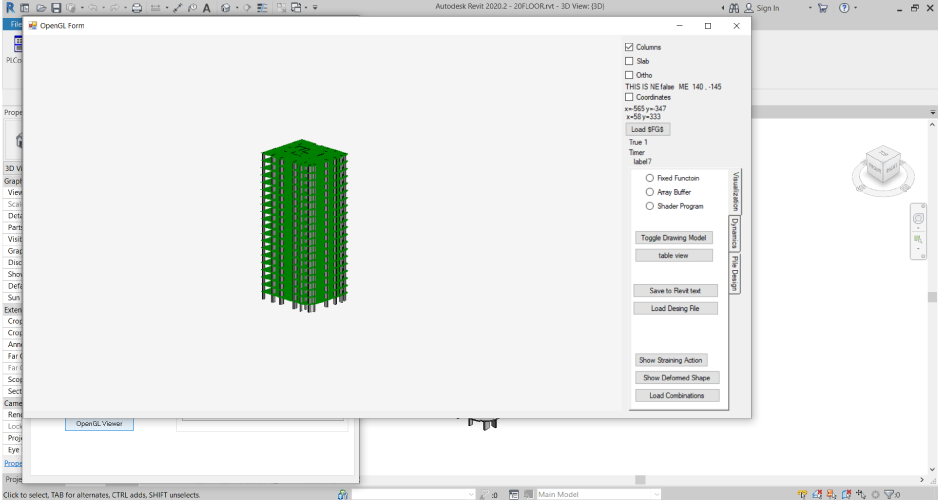Click the Properties help link

point(13,463)
